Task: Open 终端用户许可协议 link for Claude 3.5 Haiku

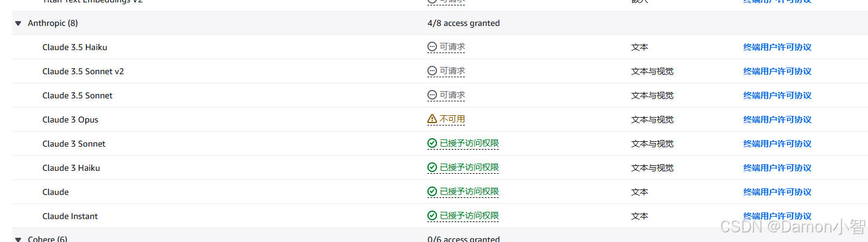Action: [x=777, y=47]
